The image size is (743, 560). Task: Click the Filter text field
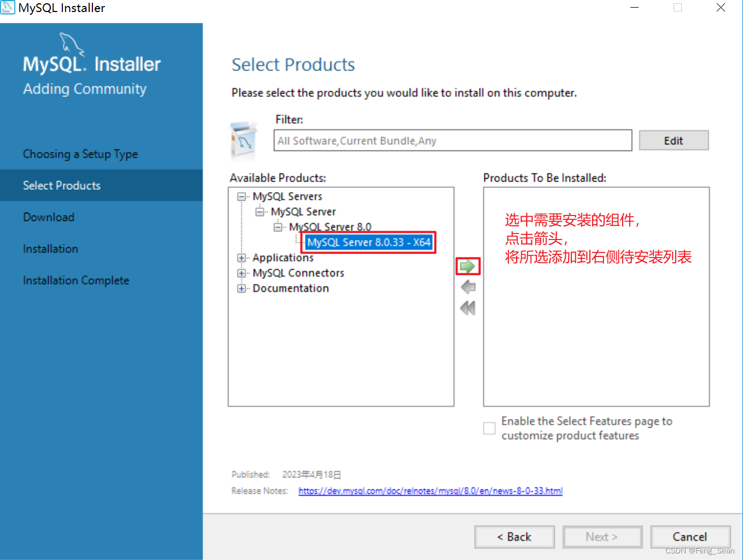(453, 141)
